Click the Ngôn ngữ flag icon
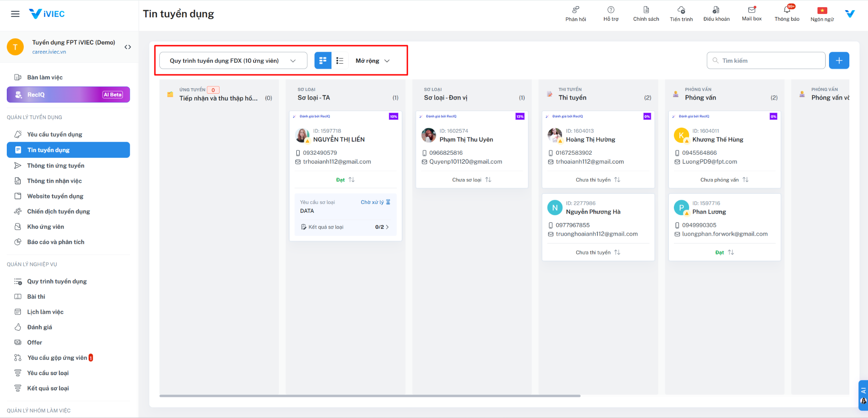The height and width of the screenshot is (418, 868). (822, 11)
